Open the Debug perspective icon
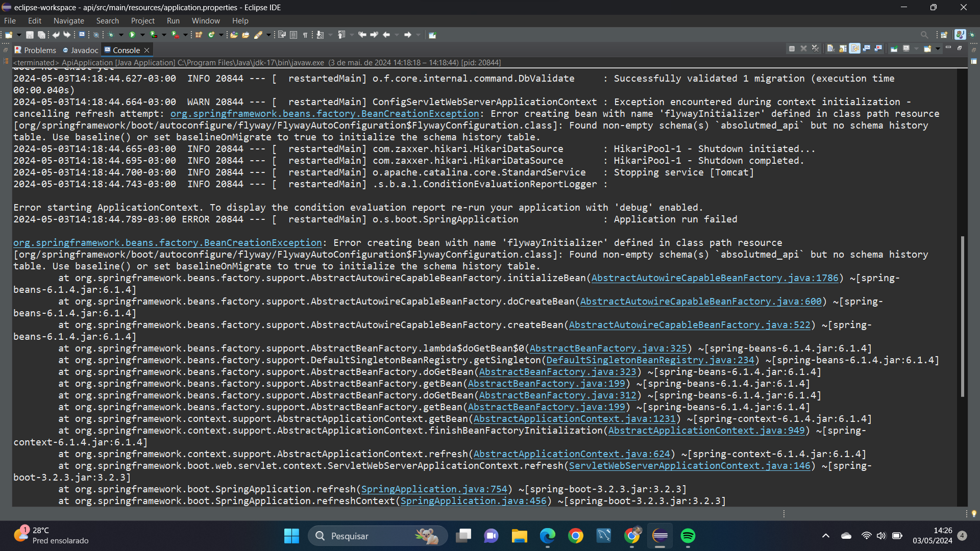The height and width of the screenshot is (551, 980). [x=972, y=35]
